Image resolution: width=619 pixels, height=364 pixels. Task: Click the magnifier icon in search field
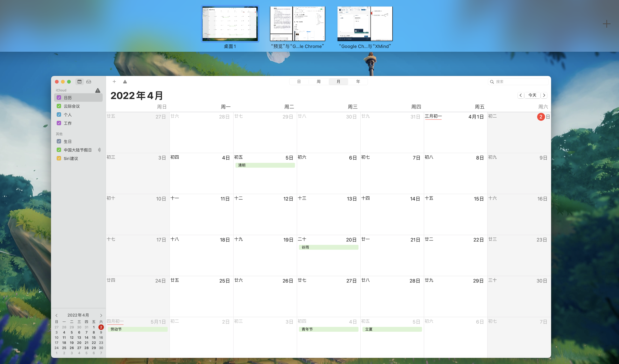(x=492, y=82)
